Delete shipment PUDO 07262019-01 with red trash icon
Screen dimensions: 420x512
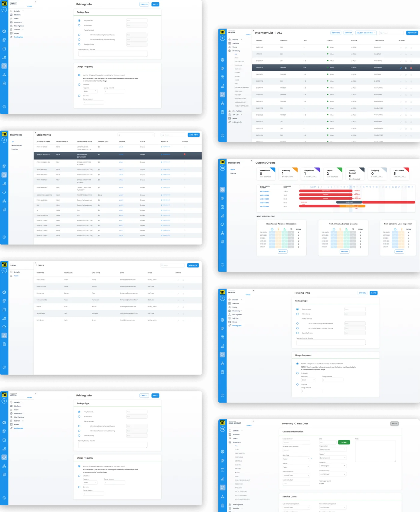[x=184, y=154]
